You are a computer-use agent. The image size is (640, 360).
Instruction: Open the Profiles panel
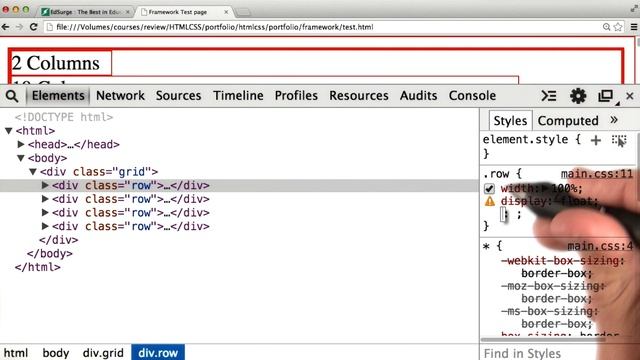pos(296,96)
